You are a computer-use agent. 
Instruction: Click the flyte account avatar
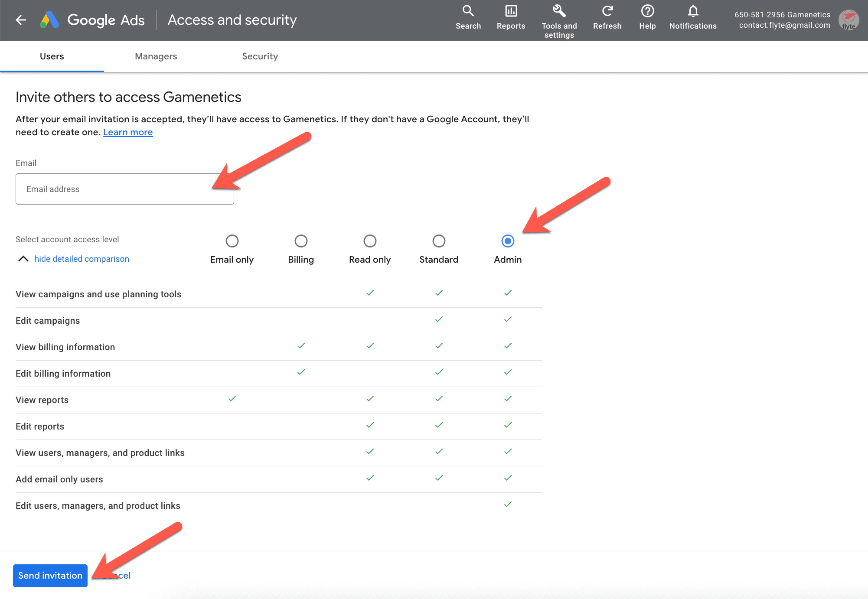[848, 20]
